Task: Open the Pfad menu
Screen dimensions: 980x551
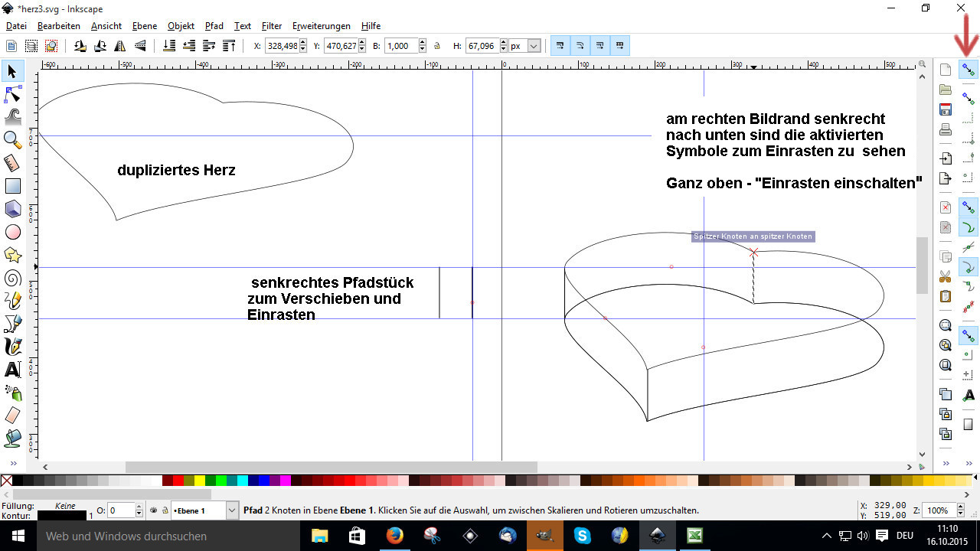Action: [x=214, y=26]
